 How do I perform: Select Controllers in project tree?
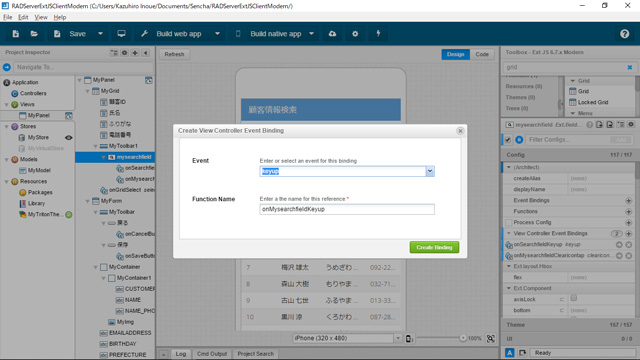pyautogui.click(x=33, y=93)
